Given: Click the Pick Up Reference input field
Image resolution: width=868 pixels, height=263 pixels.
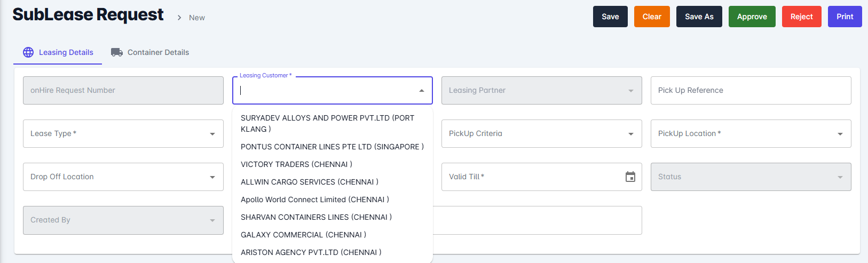Looking at the screenshot, I should 751,90.
